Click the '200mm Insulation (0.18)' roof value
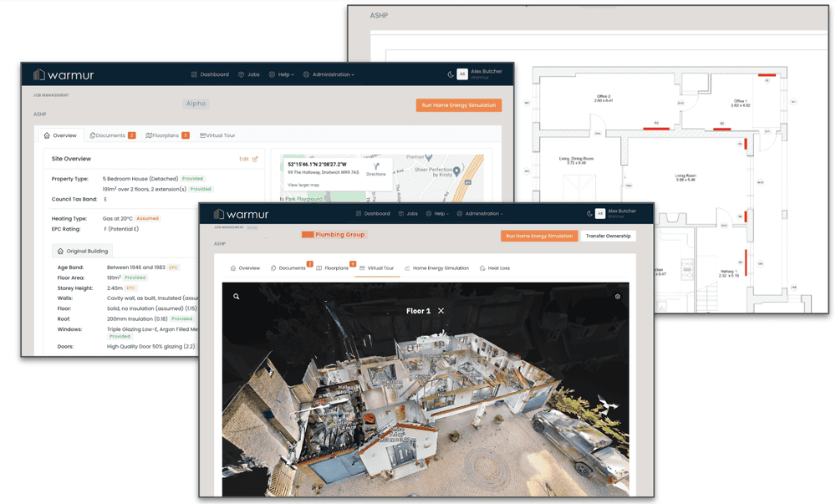Viewport: 836px width, 504px height. 137,319
